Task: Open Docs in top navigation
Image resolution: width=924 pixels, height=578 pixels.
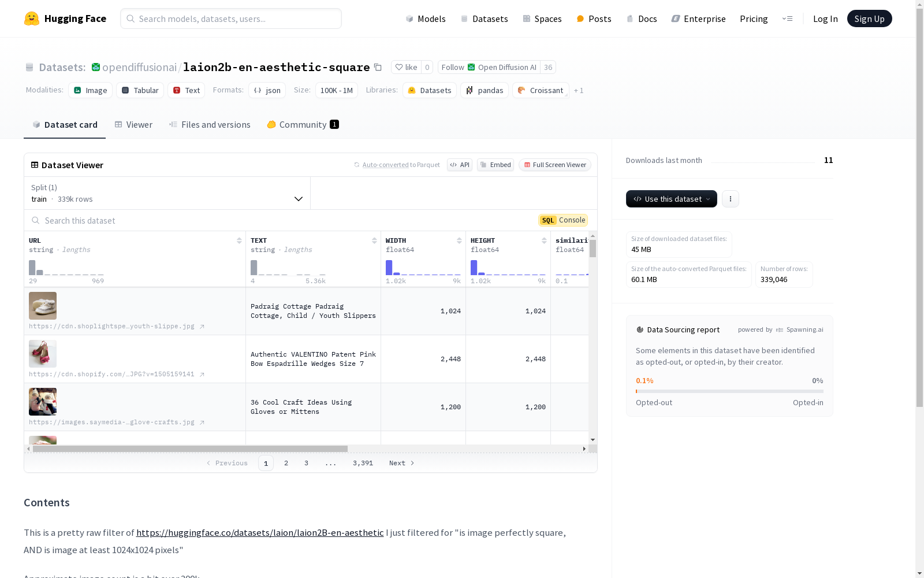Action: [642, 18]
